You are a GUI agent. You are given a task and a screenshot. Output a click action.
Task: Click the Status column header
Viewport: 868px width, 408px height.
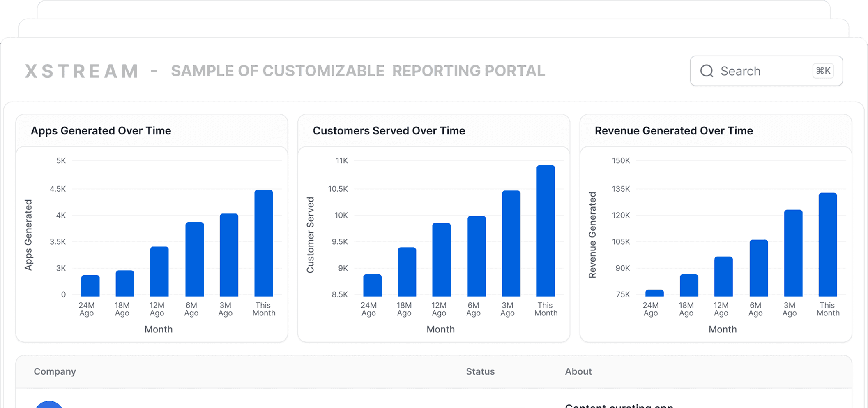pyautogui.click(x=480, y=371)
